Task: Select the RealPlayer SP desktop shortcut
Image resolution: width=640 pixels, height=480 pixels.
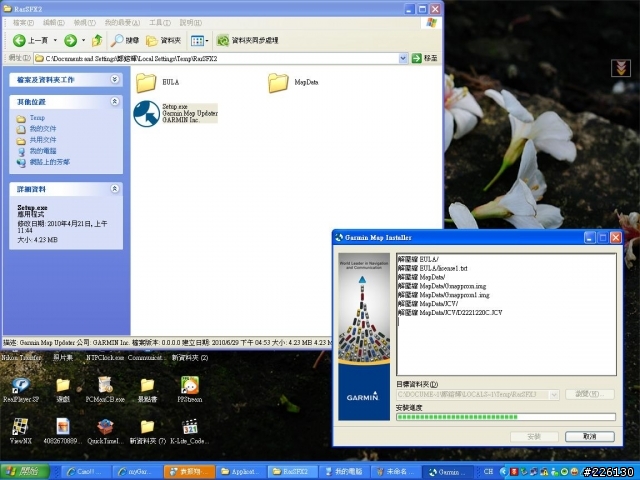Action: (x=21, y=390)
